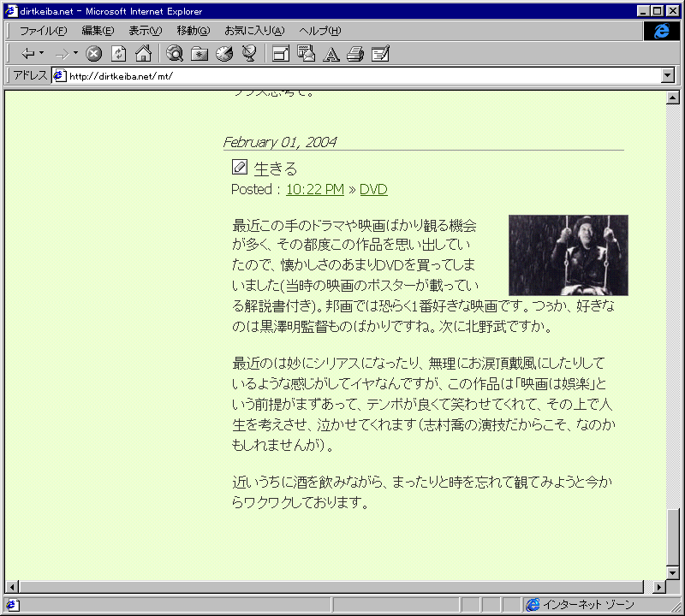Image resolution: width=685 pixels, height=616 pixels.
Task: Click the Channels satellite dish icon
Action: (x=249, y=53)
